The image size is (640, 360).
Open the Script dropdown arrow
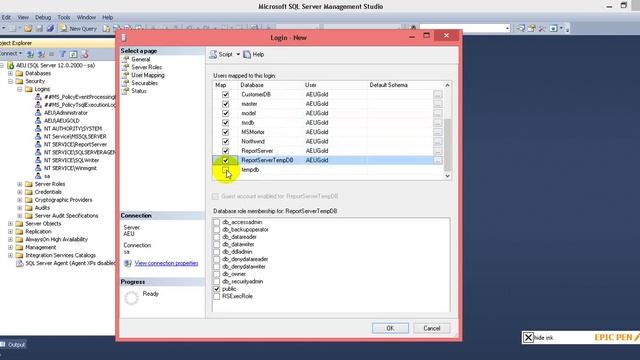coord(238,54)
